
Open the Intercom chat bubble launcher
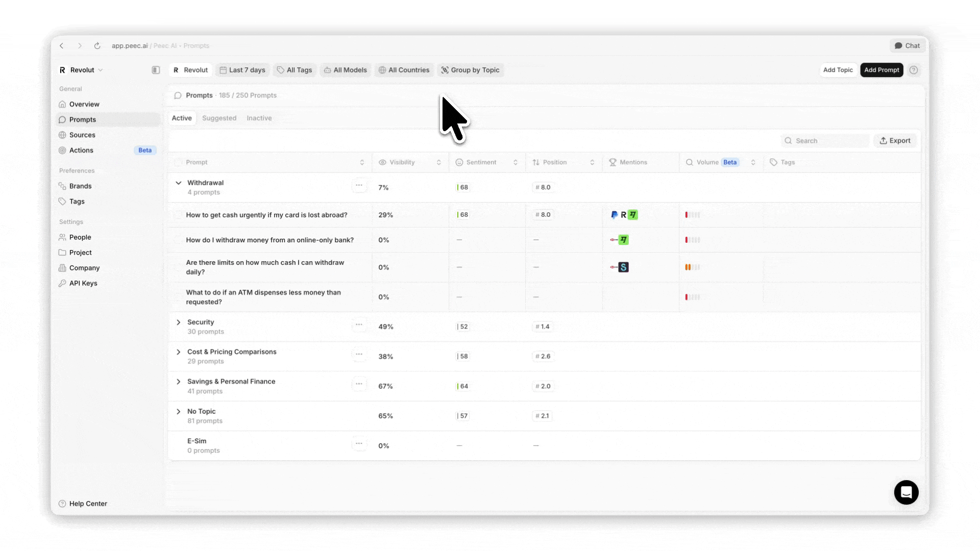(x=906, y=492)
